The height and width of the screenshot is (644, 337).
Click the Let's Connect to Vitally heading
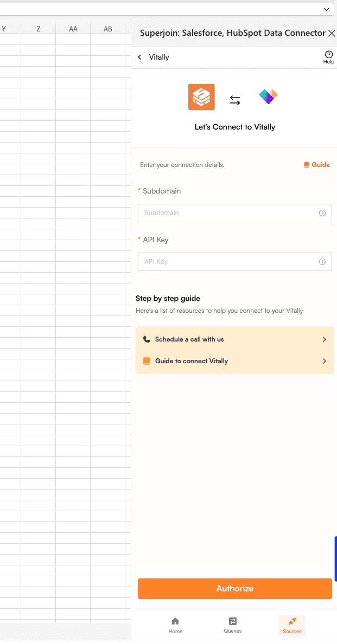(x=234, y=127)
